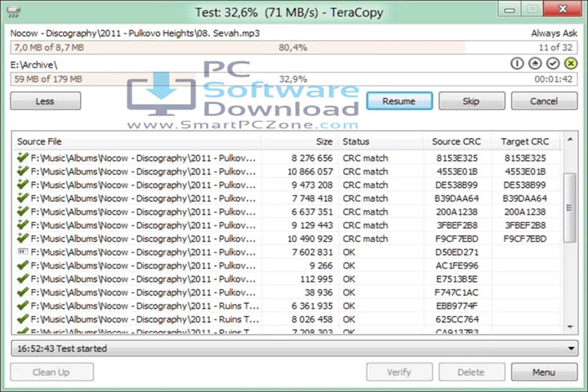The width and height of the screenshot is (588, 392).
Task: Sort by the Status column header
Action: point(381,141)
